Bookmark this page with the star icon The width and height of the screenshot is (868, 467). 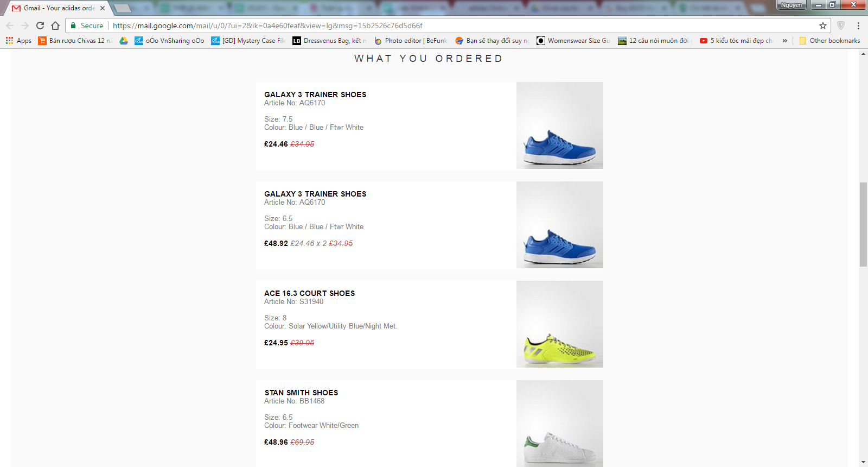822,26
